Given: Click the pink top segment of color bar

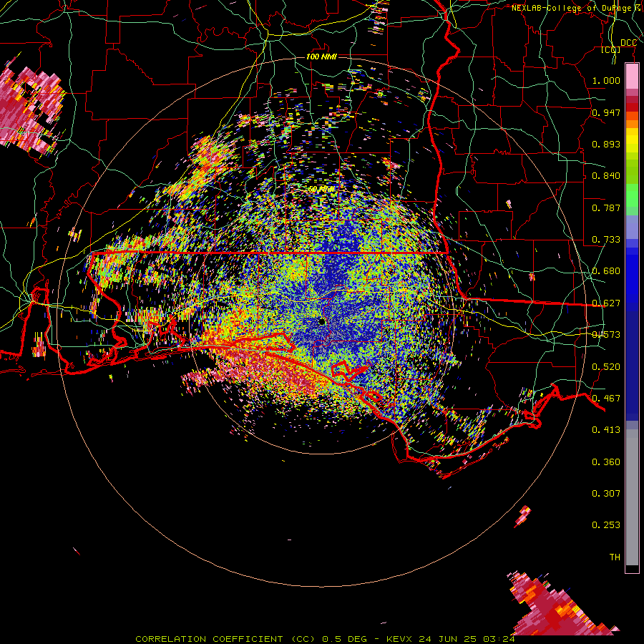Looking at the screenshot, I should (x=632, y=77).
